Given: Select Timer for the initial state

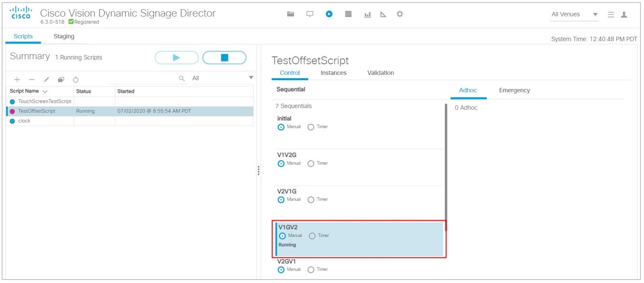Looking at the screenshot, I should tap(311, 127).
